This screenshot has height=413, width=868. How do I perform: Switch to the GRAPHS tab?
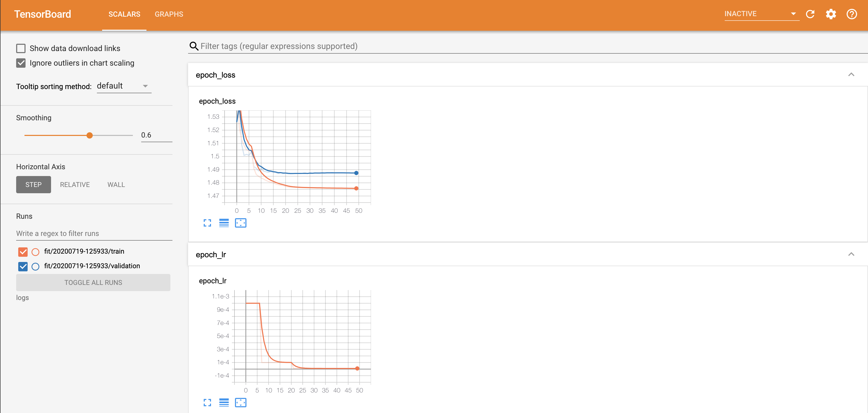coord(169,14)
